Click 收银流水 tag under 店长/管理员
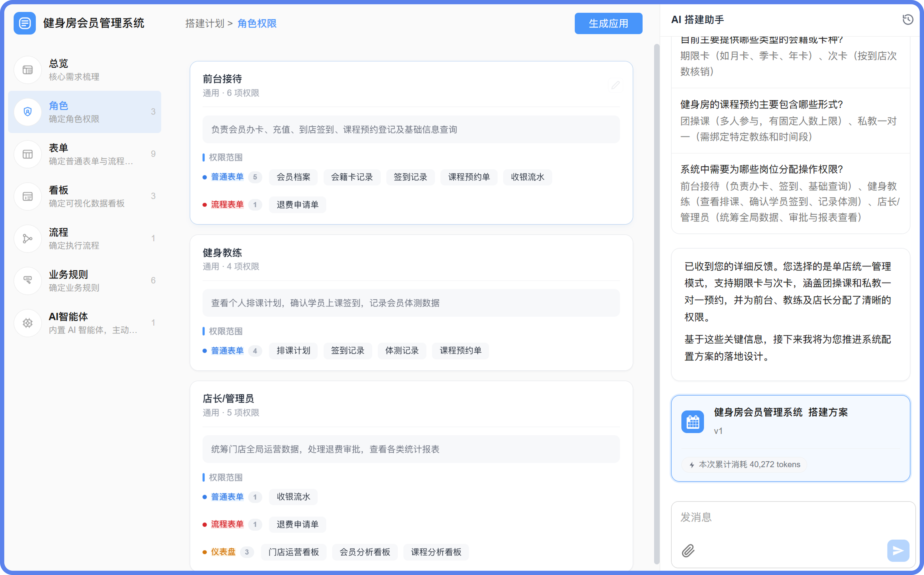Image resolution: width=924 pixels, height=575 pixels. (x=293, y=497)
